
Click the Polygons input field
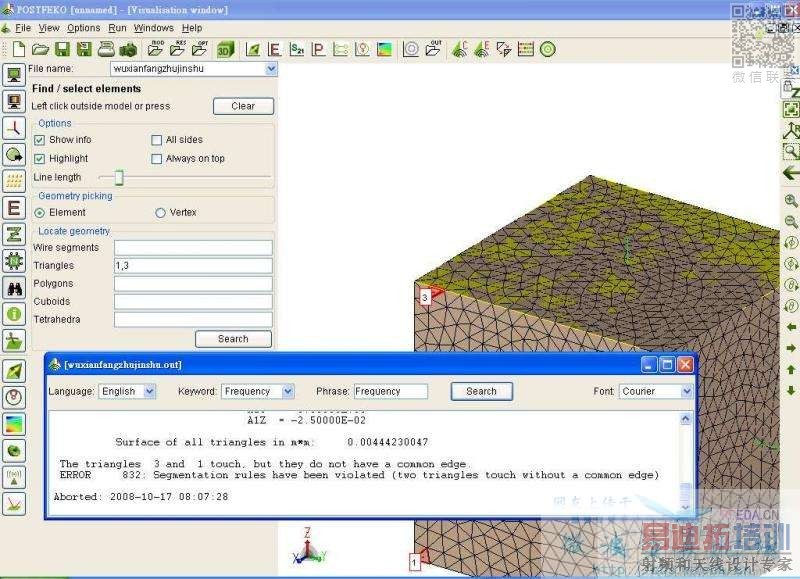pyautogui.click(x=193, y=284)
